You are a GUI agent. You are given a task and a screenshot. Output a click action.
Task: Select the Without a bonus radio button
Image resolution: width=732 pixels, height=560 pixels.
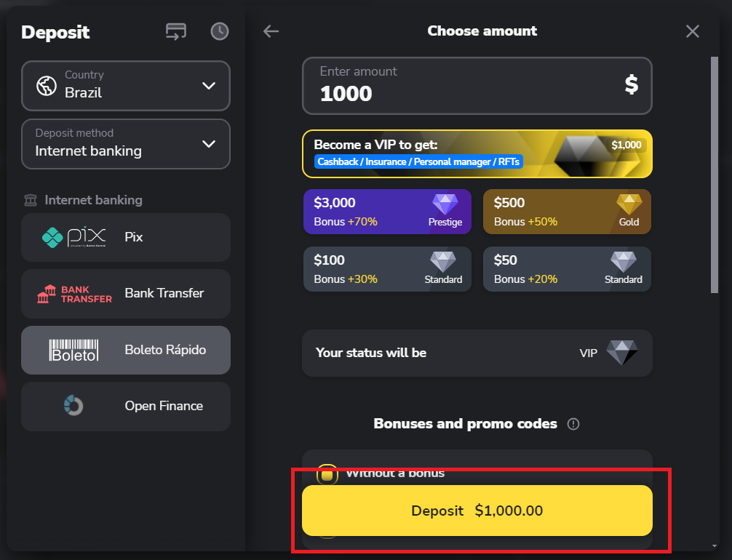(327, 475)
